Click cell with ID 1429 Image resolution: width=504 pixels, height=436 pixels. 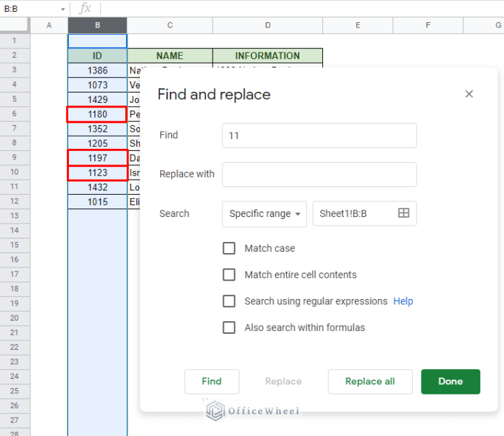(97, 100)
